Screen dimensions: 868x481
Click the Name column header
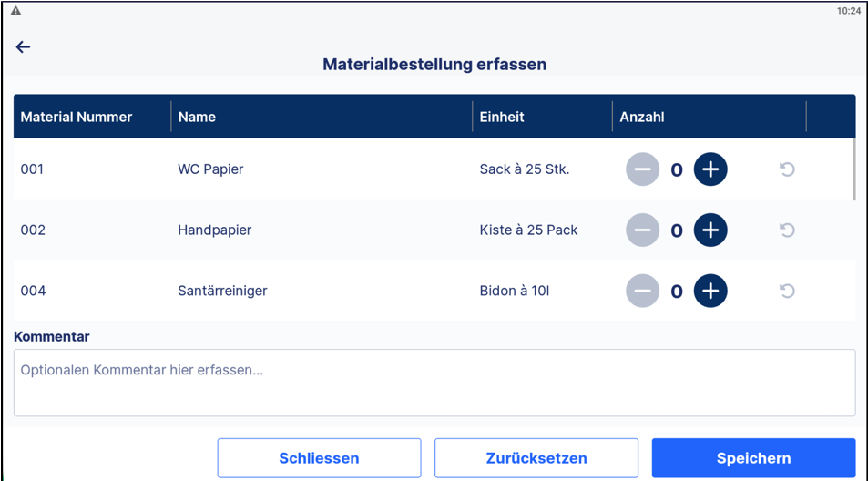[197, 117]
